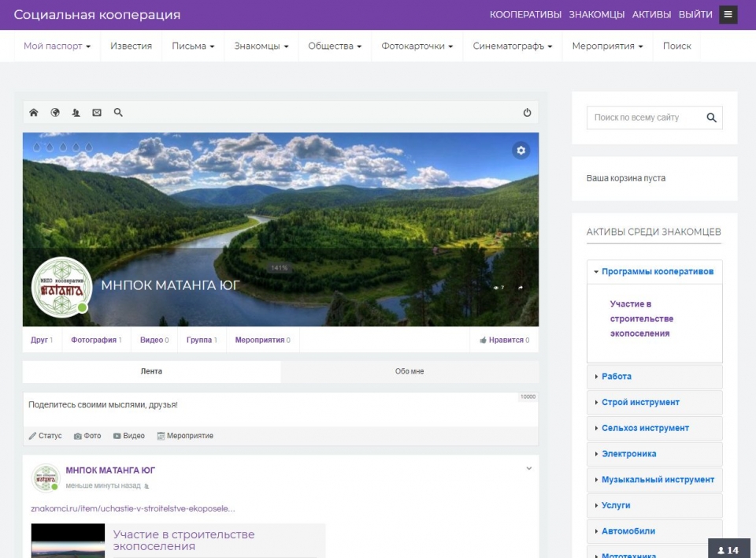756x558 pixels.
Task: Open the Фотокарточки dropdown menu
Action: tap(417, 46)
